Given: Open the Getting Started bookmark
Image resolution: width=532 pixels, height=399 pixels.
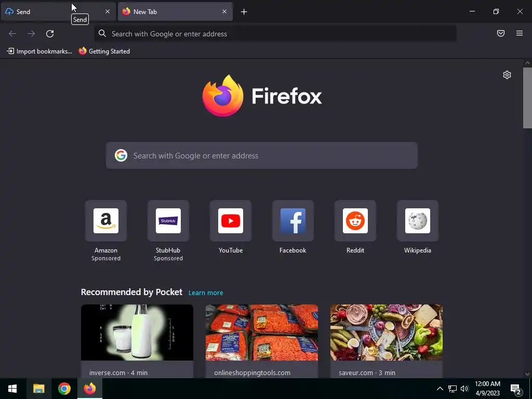Looking at the screenshot, I should [104, 51].
